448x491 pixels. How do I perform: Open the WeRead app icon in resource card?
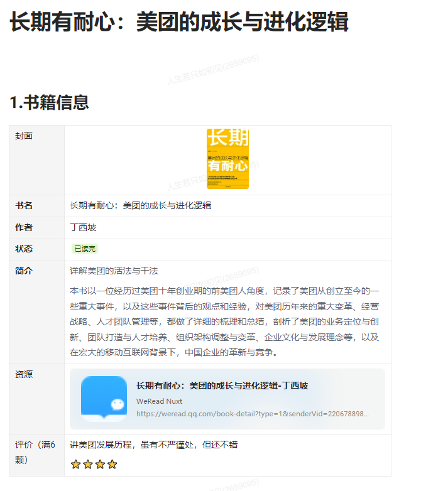[x=104, y=399]
